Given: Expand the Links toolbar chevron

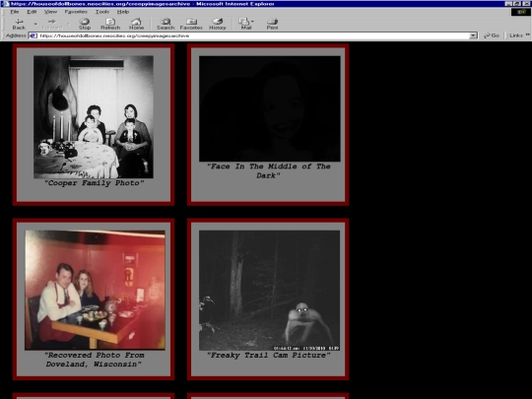Looking at the screenshot, I should tap(528, 34).
